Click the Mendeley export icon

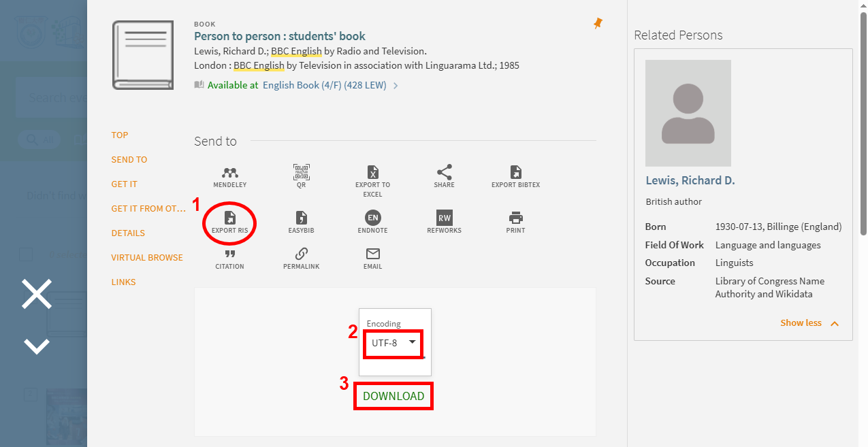tap(229, 173)
